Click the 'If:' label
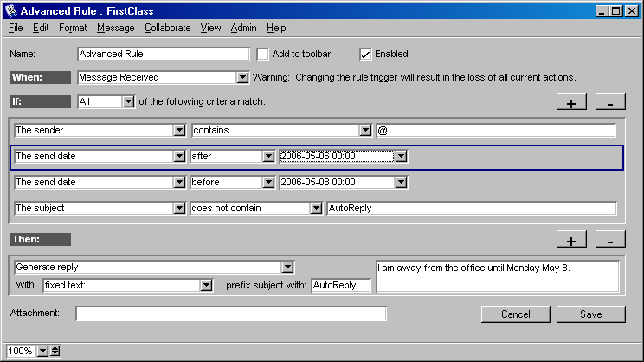 (40, 101)
